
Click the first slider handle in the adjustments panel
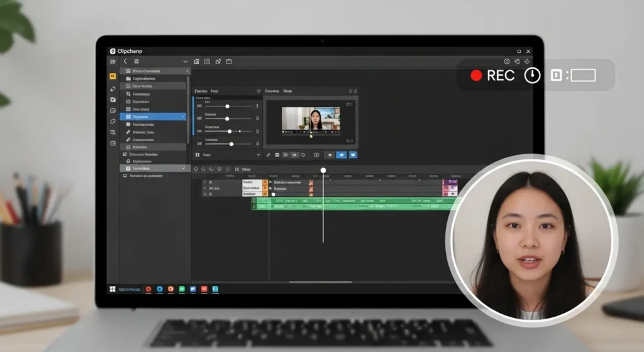(227, 106)
